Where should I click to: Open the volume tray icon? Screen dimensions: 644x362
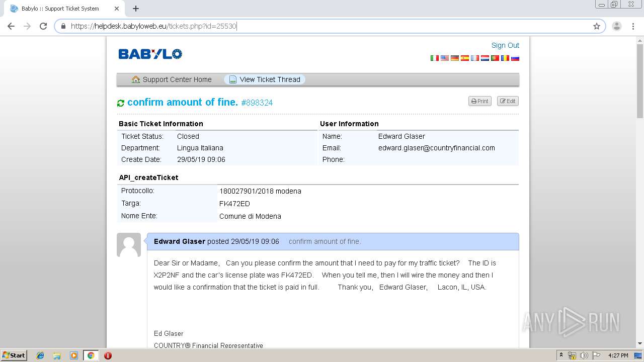point(584,355)
